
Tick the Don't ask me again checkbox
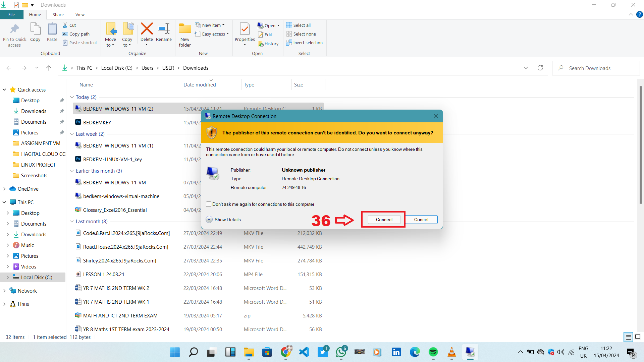point(209,204)
